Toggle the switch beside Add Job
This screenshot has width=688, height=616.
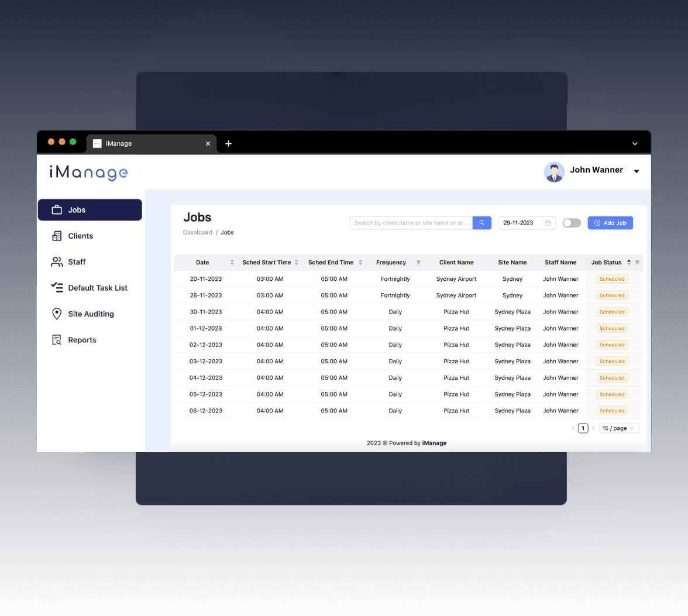(x=572, y=223)
